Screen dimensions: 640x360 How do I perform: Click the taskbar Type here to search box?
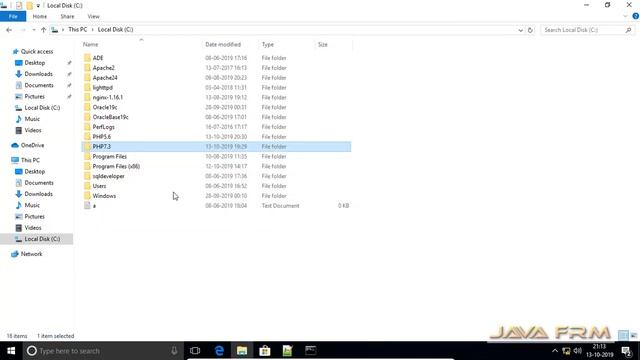[103, 351]
